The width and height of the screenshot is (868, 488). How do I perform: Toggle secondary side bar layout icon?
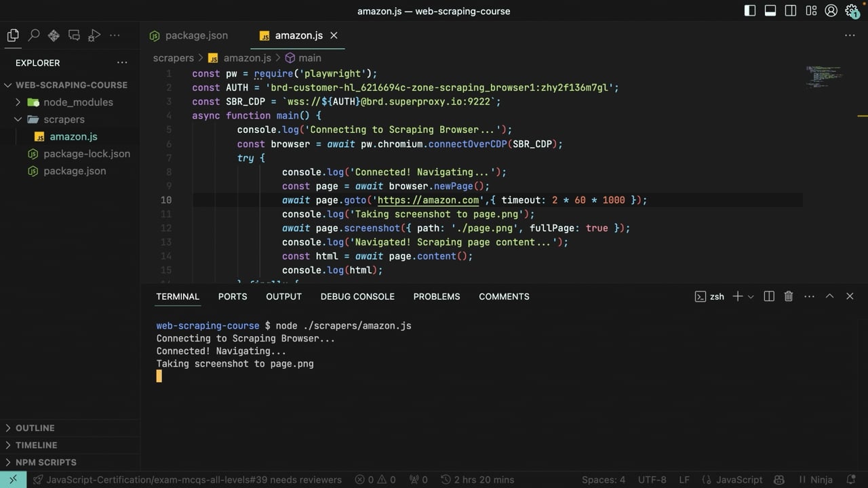click(x=791, y=11)
